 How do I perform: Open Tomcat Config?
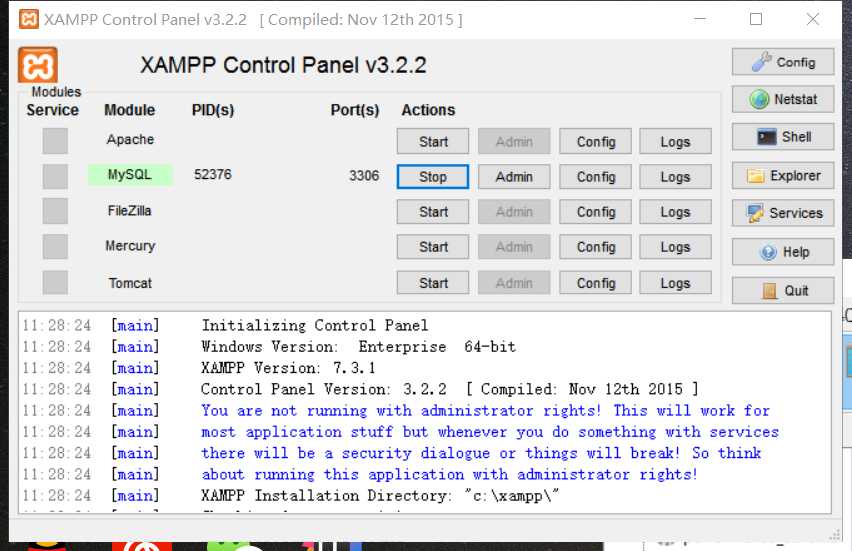(x=596, y=283)
